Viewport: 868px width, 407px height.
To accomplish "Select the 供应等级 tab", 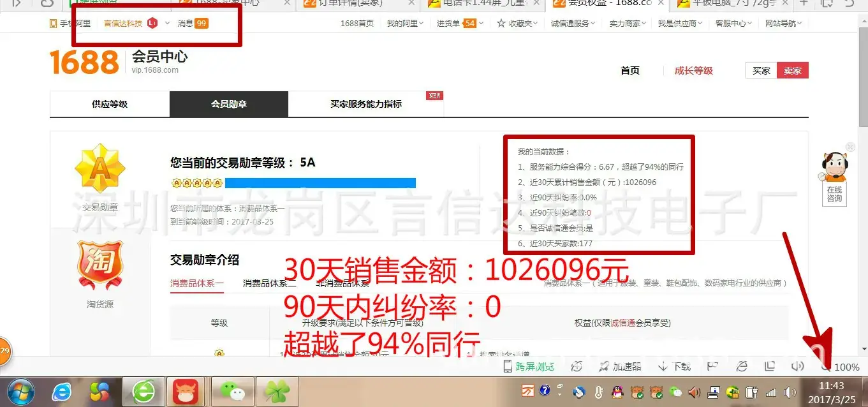I will (110, 104).
